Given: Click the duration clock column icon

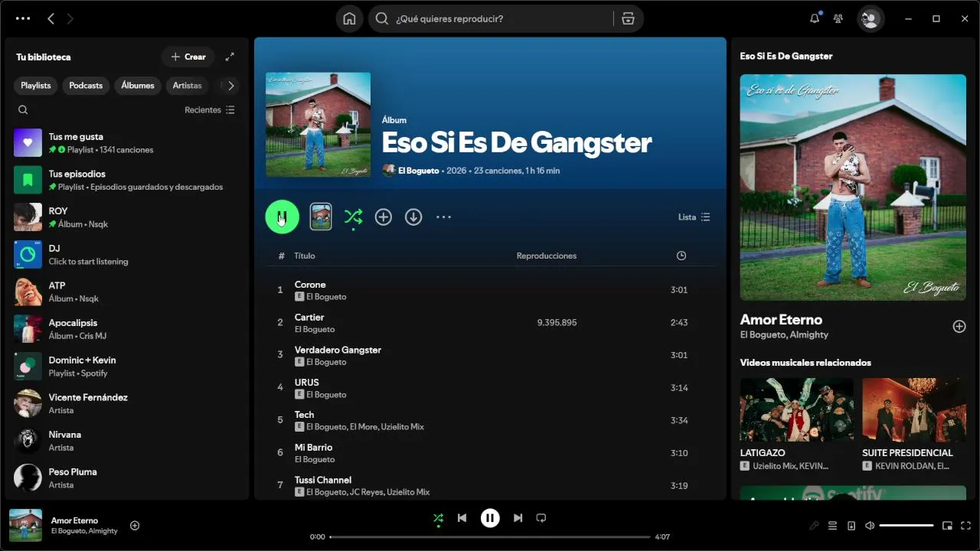Looking at the screenshot, I should pos(681,256).
